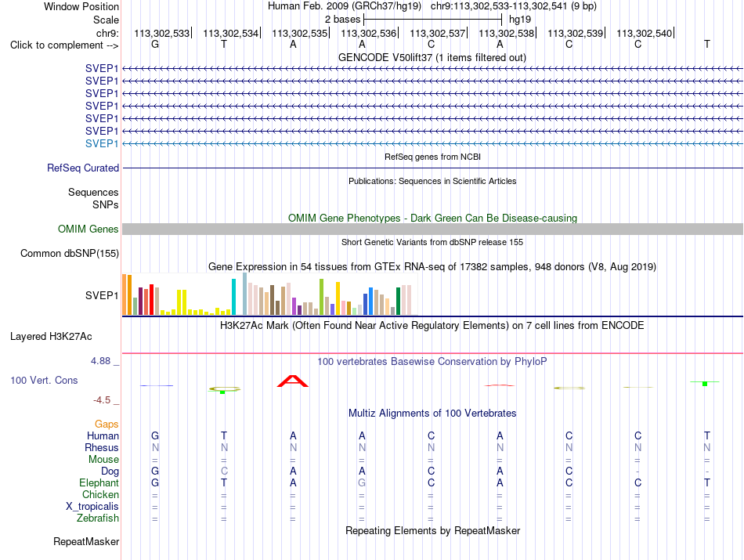Click the gray OMIM Genes track bar

point(432,229)
